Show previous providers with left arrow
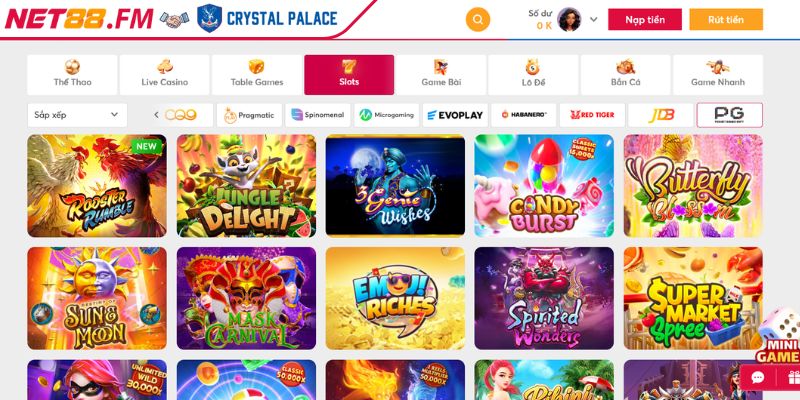800x400 pixels. pos(156,115)
